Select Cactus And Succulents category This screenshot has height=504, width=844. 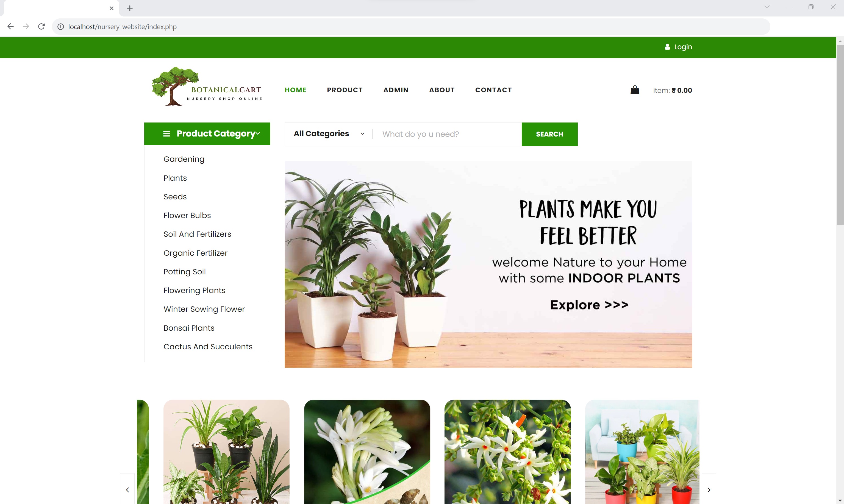coord(207,346)
